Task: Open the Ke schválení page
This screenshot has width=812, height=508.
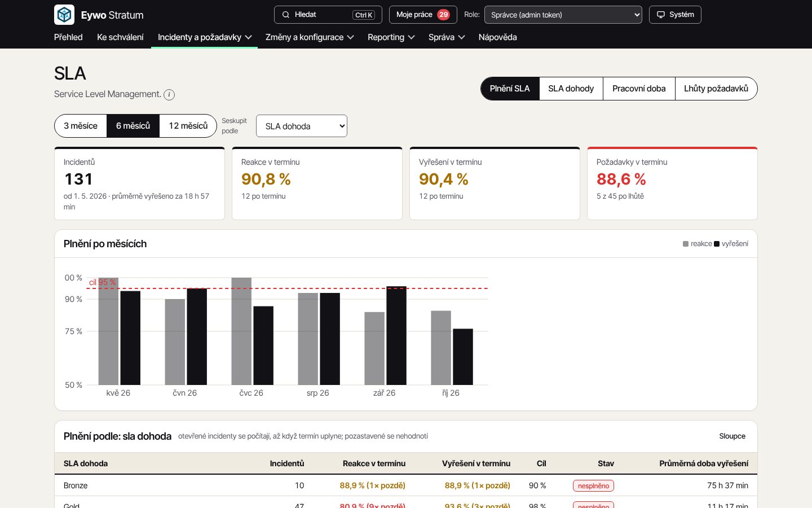Action: tap(120, 37)
